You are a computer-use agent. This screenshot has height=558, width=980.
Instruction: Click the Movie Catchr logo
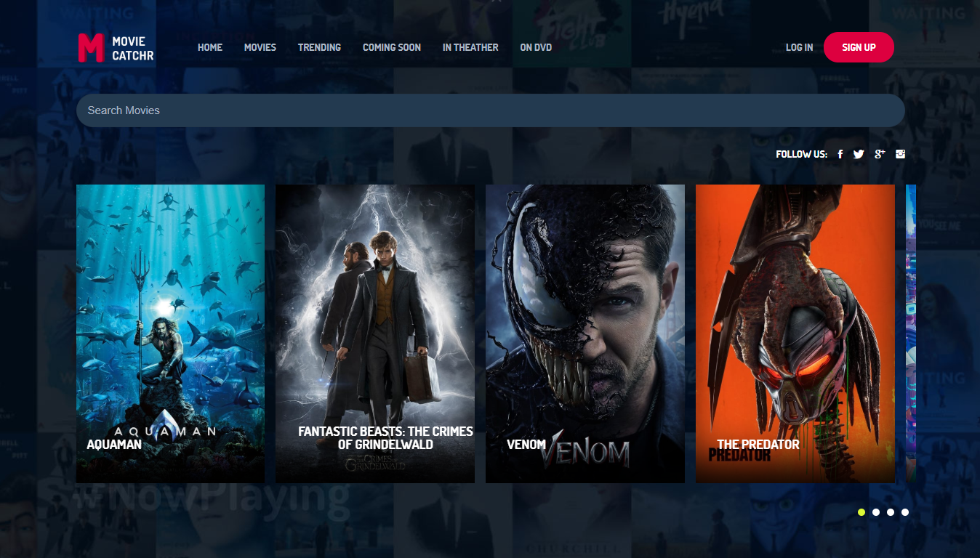click(x=116, y=47)
